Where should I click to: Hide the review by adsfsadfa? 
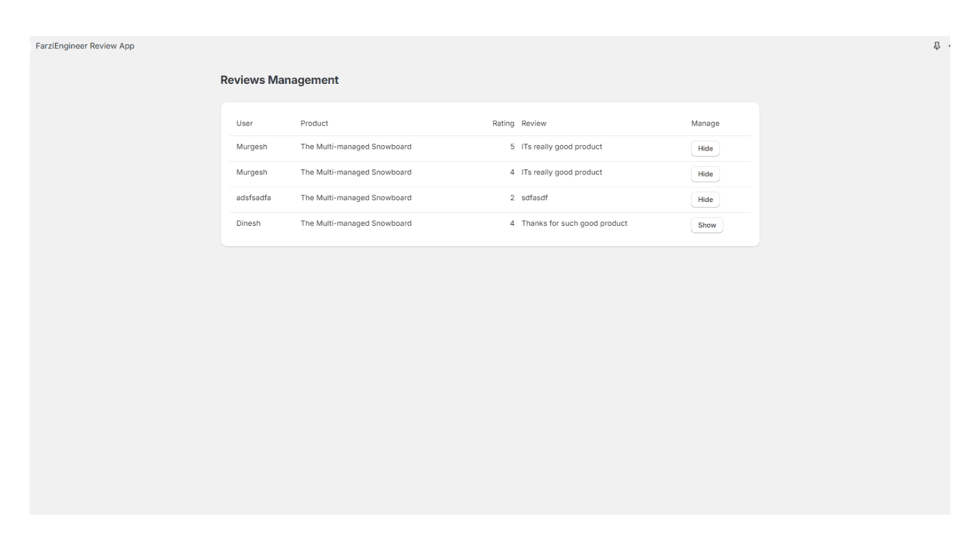pos(705,200)
